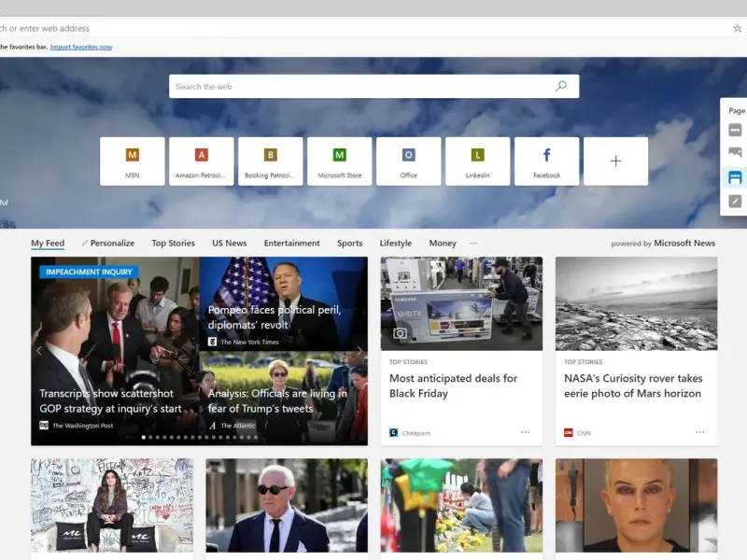Open Personalize feed settings
747x560 pixels.
108,243
